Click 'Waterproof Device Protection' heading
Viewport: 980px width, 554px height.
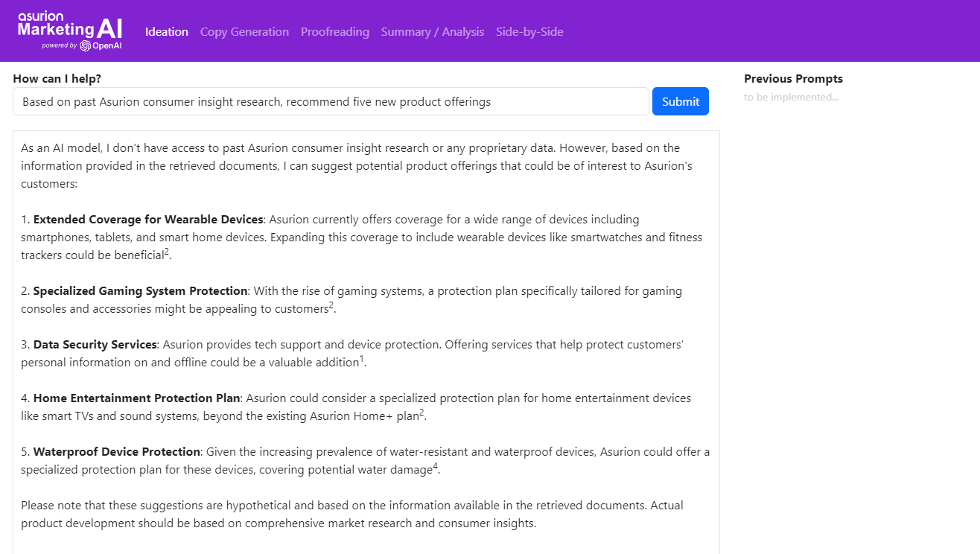click(x=117, y=452)
